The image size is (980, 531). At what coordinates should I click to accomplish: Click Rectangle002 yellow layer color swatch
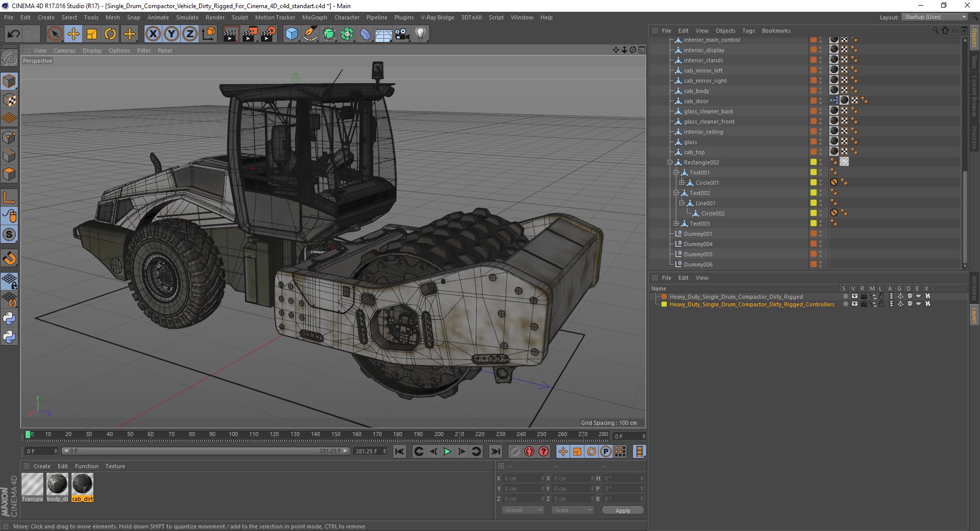coord(814,162)
